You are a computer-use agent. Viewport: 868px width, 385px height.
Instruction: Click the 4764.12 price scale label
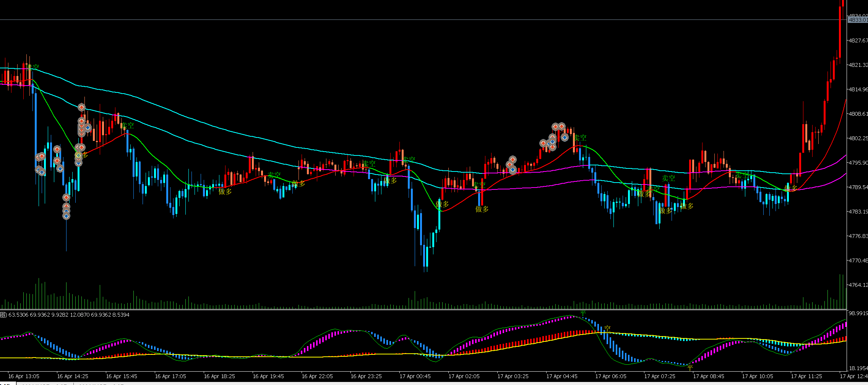(858, 285)
